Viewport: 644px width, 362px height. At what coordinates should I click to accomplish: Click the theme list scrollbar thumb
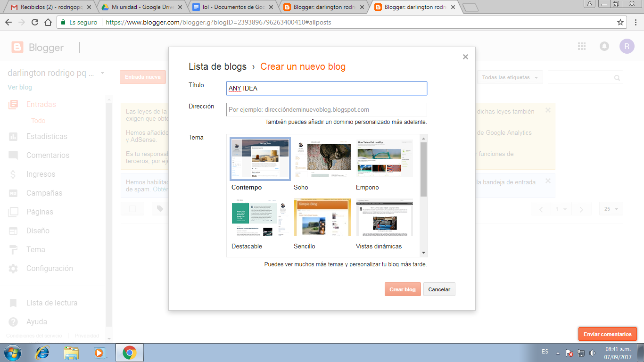tap(424, 169)
